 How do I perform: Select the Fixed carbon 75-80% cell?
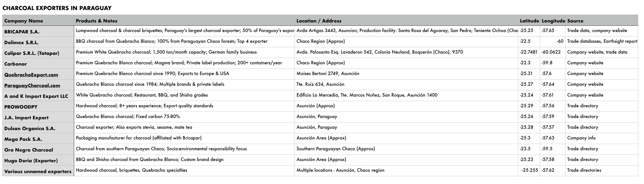point(184,117)
